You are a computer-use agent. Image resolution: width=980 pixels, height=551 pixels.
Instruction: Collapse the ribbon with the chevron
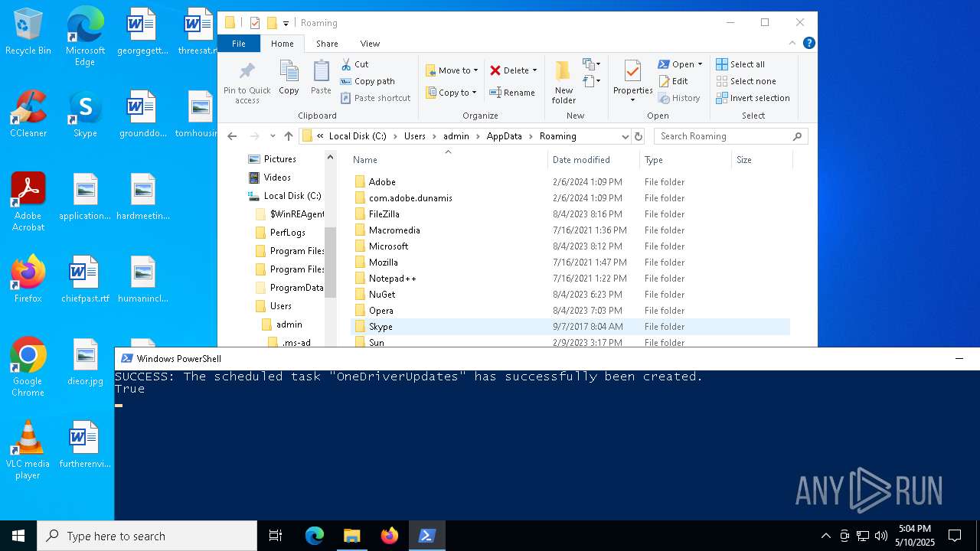793,44
